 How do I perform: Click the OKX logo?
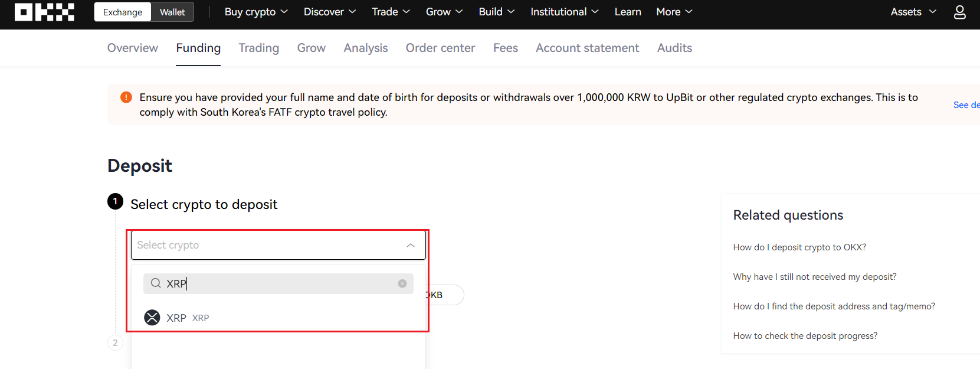click(44, 12)
